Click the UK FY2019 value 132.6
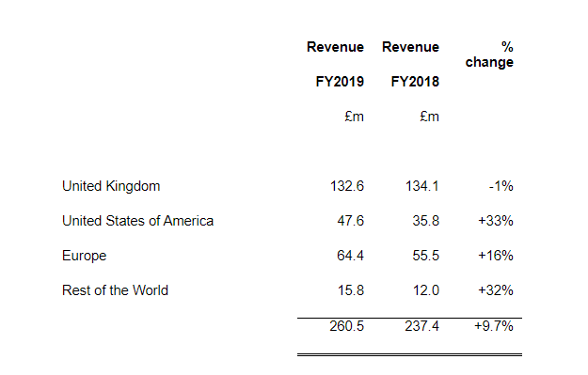The image size is (588, 375). point(347,186)
